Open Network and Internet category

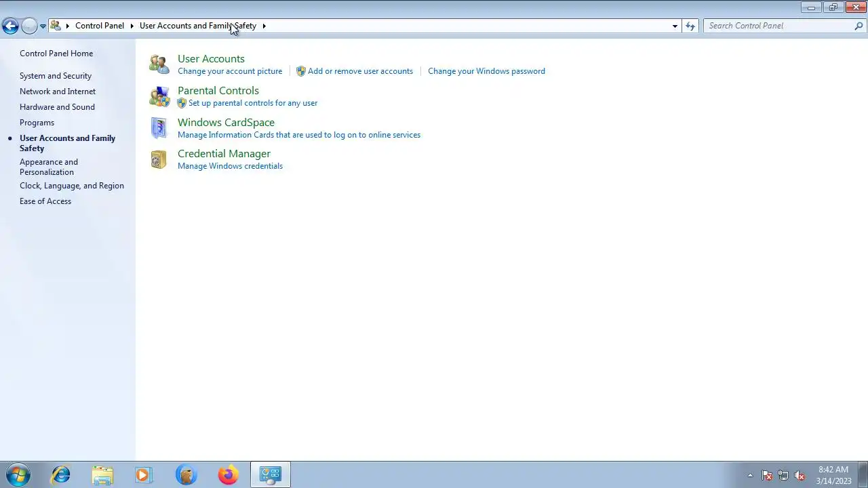58,91
